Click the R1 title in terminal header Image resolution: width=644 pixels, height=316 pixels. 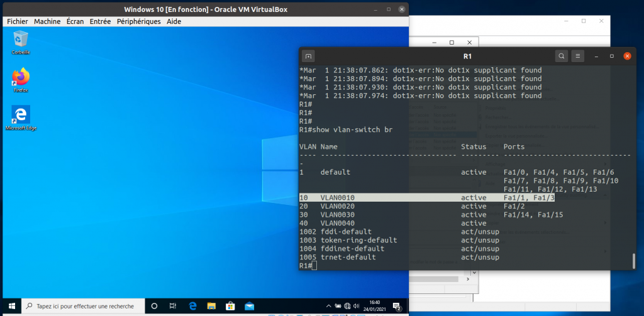467,56
